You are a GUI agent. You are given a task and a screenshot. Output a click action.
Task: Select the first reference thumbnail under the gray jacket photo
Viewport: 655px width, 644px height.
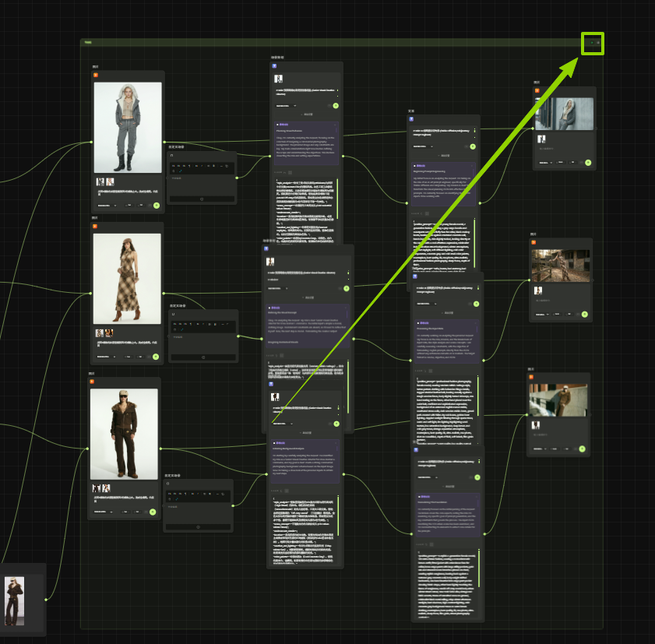(100, 182)
